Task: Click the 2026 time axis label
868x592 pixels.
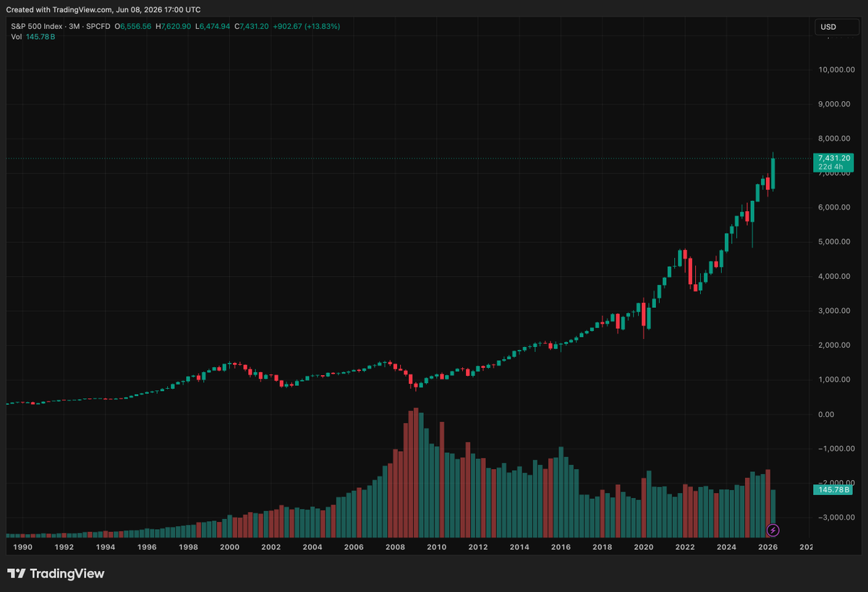Action: pyautogui.click(x=768, y=548)
